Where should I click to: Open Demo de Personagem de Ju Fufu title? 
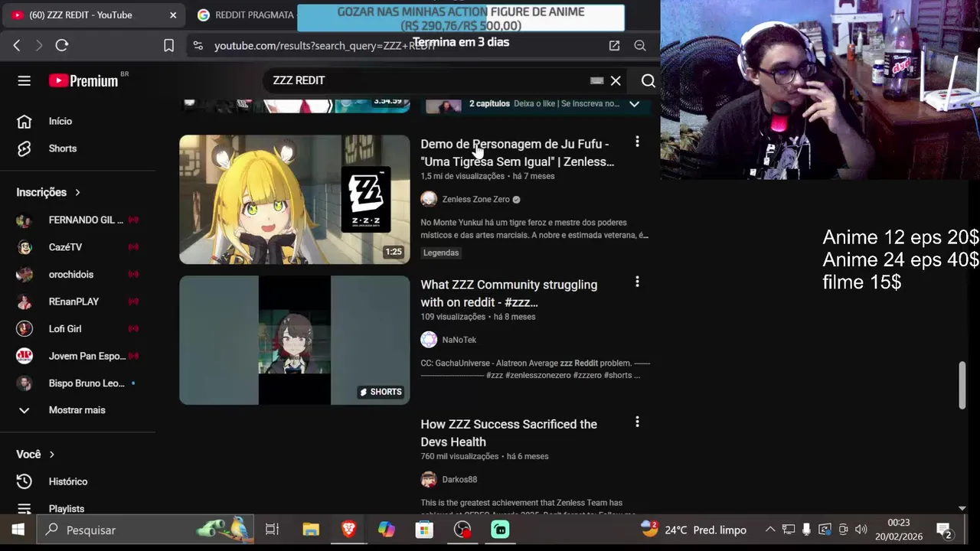pos(518,153)
